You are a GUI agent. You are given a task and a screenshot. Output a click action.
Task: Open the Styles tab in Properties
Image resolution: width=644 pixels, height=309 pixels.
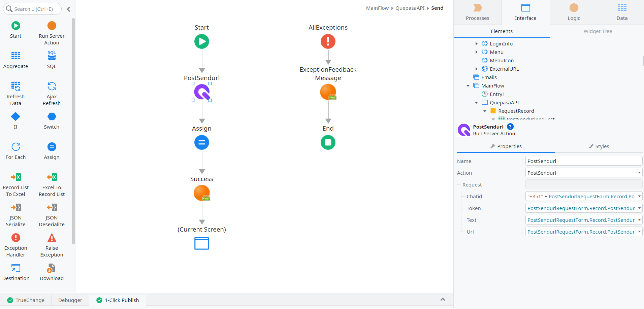click(x=599, y=146)
